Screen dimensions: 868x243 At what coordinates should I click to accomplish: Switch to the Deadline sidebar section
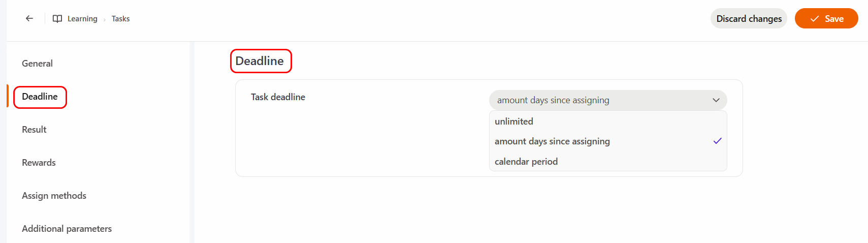pos(40,97)
